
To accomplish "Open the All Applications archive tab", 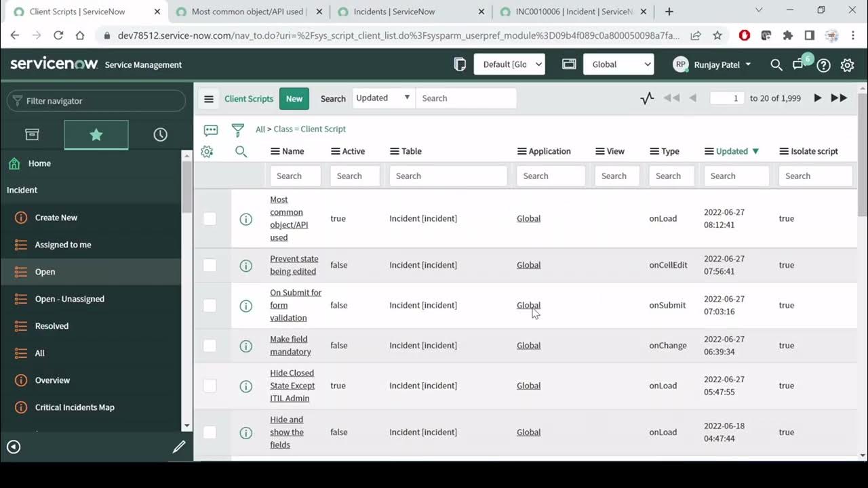I will pyautogui.click(x=32, y=134).
